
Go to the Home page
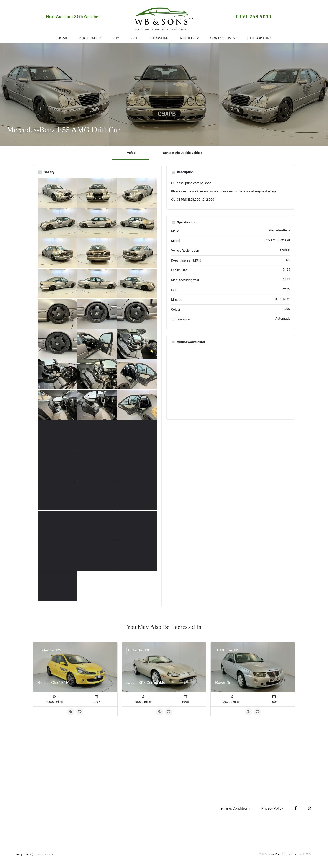(63, 38)
